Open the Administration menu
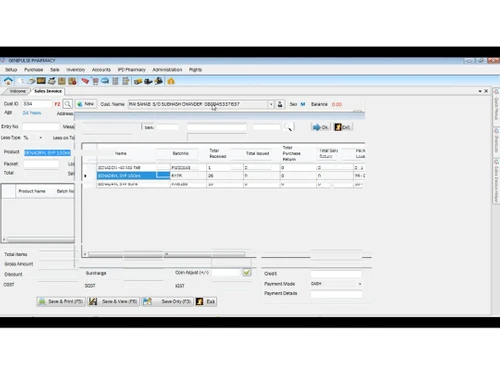 (x=167, y=70)
